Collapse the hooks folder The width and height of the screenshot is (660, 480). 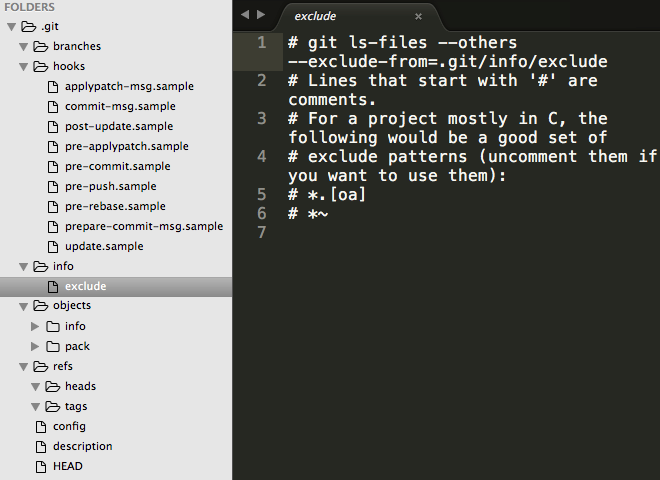[24, 67]
